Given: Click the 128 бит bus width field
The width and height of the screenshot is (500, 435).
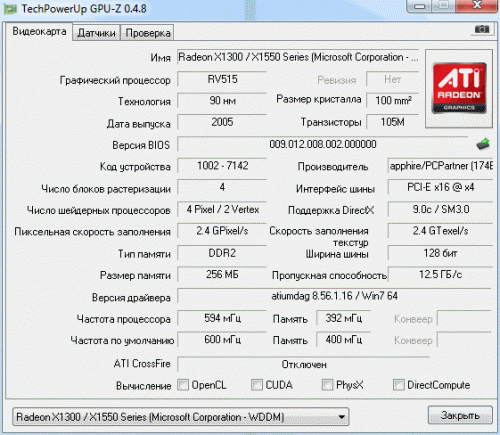Looking at the screenshot, I should (x=440, y=253).
